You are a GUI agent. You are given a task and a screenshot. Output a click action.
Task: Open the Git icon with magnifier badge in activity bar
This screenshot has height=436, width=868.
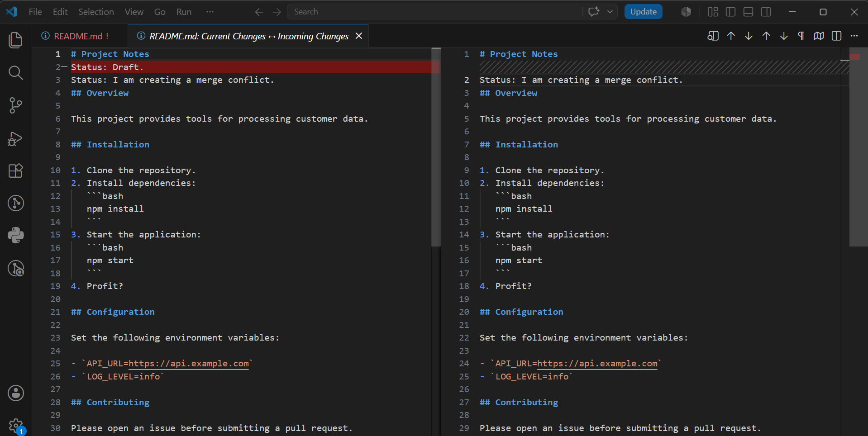[x=16, y=268]
